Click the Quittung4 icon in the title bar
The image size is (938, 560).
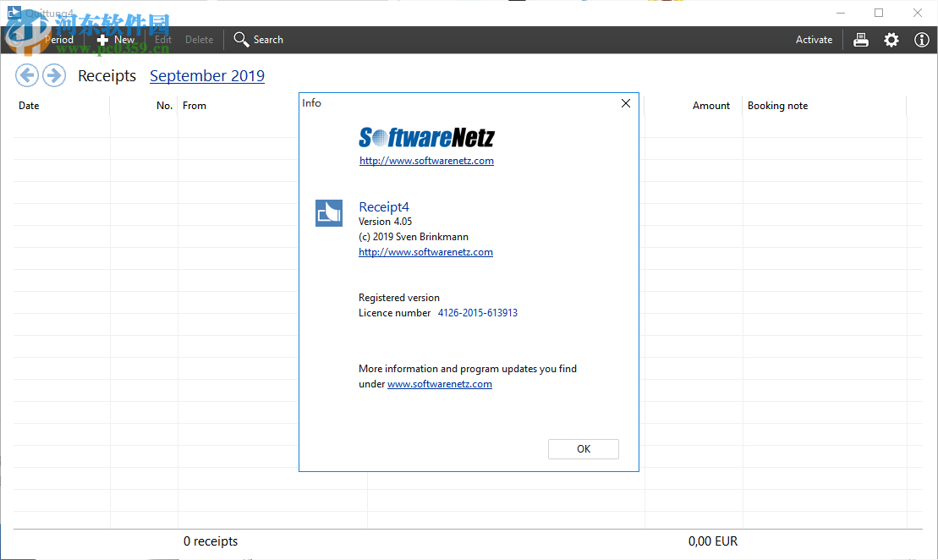pos(13,12)
